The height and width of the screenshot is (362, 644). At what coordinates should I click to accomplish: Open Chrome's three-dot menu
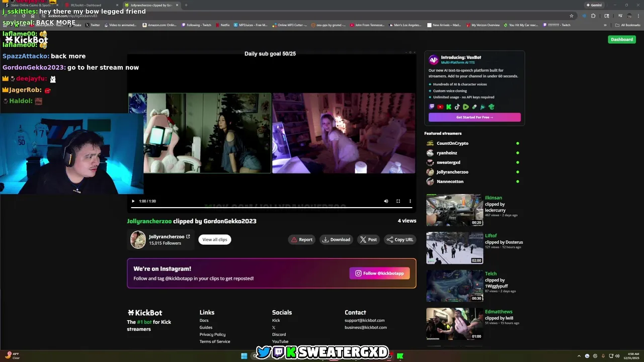(x=638, y=16)
